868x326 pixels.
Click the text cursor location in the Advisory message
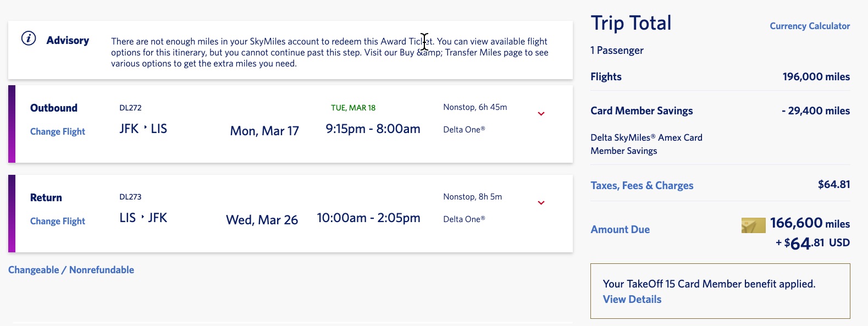pos(424,42)
